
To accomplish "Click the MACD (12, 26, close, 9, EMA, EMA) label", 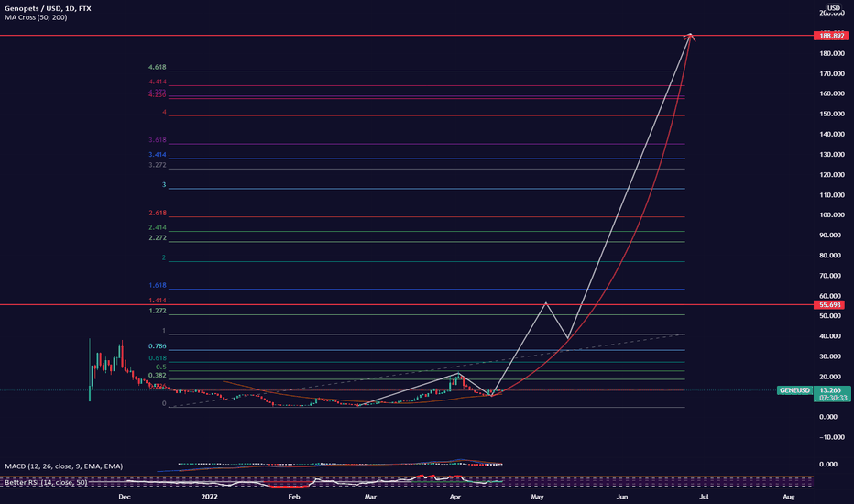I will 64,466.
